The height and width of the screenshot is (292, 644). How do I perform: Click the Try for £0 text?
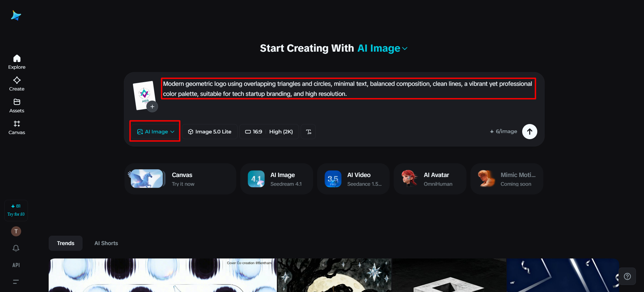tap(16, 214)
